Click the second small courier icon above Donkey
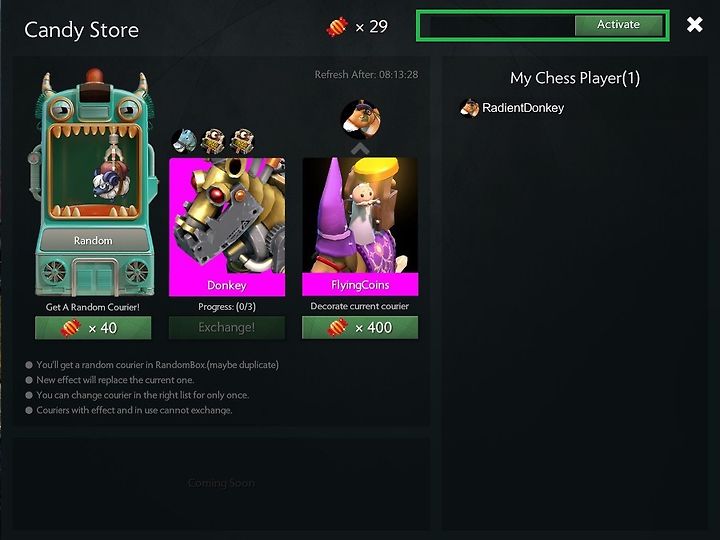The image size is (720, 540). pos(213,140)
